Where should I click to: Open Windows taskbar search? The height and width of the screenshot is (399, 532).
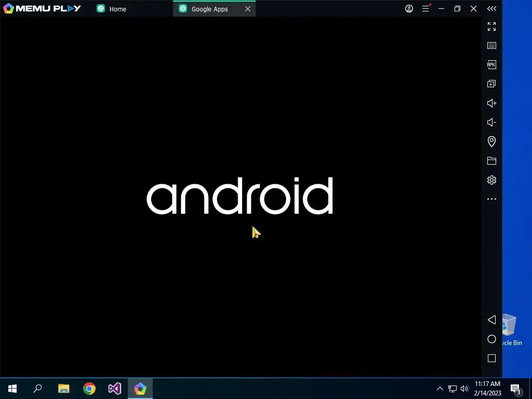pos(37,389)
